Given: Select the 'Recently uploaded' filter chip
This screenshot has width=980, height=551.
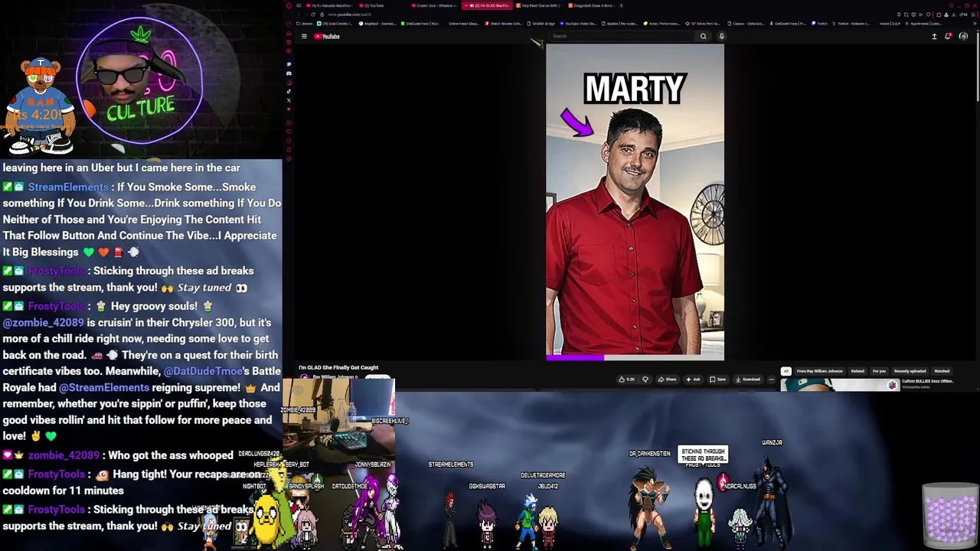Looking at the screenshot, I should (x=910, y=371).
